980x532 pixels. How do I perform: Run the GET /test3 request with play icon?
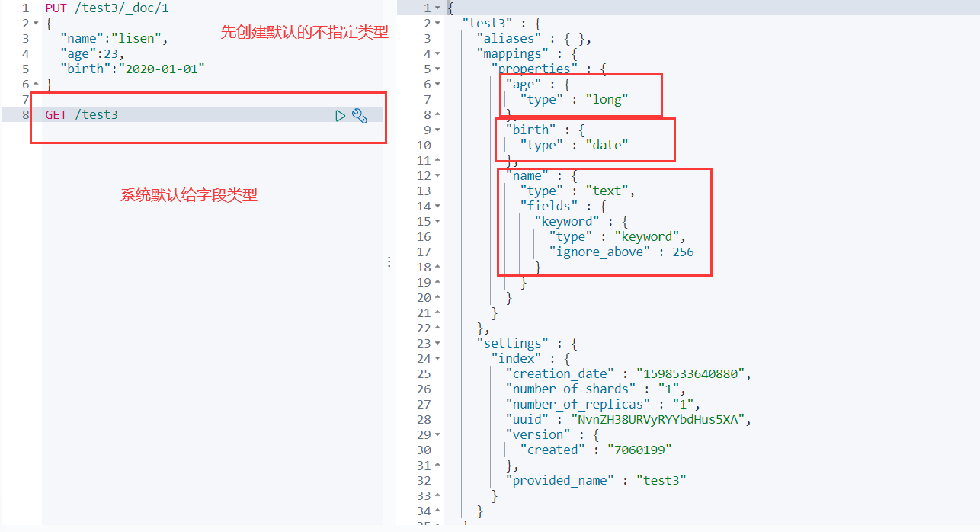coord(341,115)
